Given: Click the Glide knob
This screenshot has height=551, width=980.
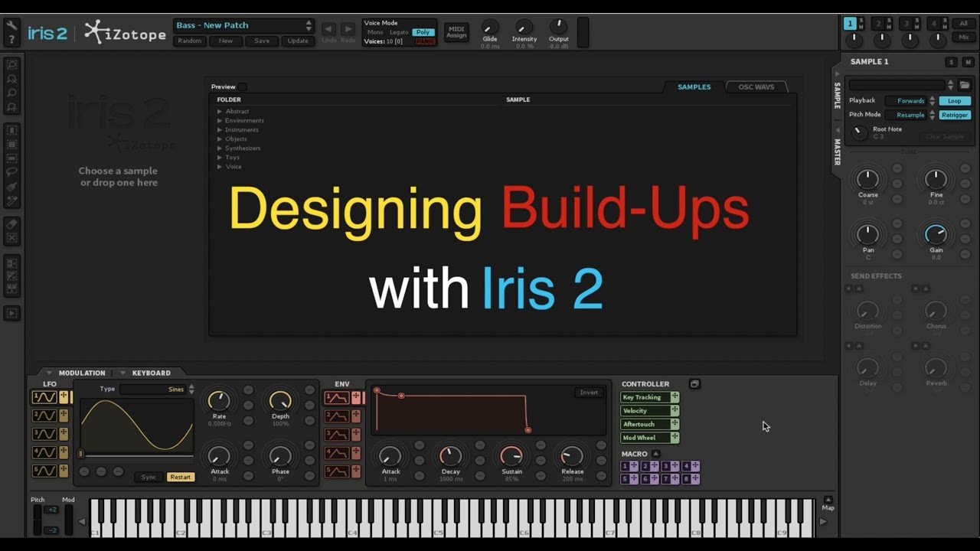Looking at the screenshot, I should (x=490, y=26).
